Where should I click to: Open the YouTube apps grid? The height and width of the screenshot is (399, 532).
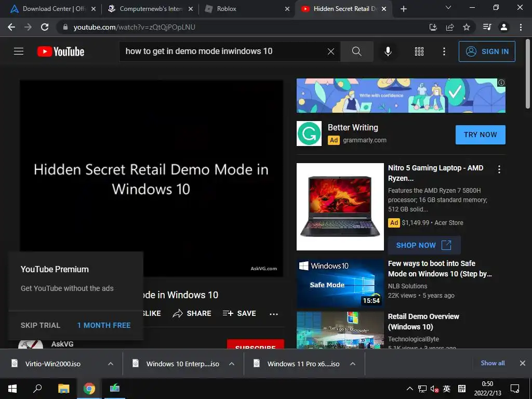point(419,51)
